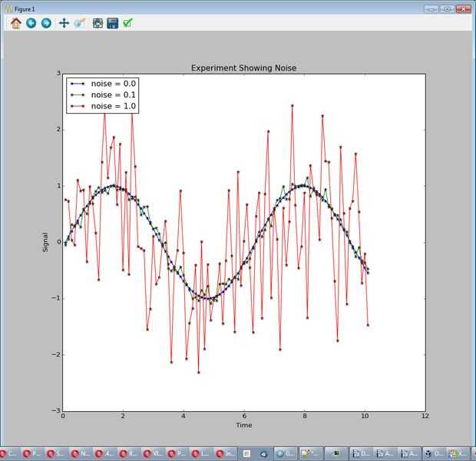Screen dimensions: 476x461
Task: Select the 'noise = 0.1' legend entry
Action: coord(103,95)
